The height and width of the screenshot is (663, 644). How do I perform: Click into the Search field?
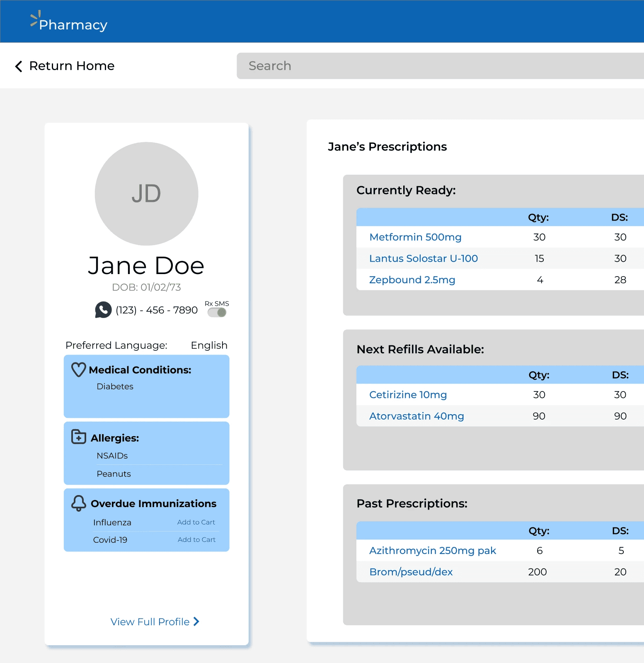pos(440,66)
